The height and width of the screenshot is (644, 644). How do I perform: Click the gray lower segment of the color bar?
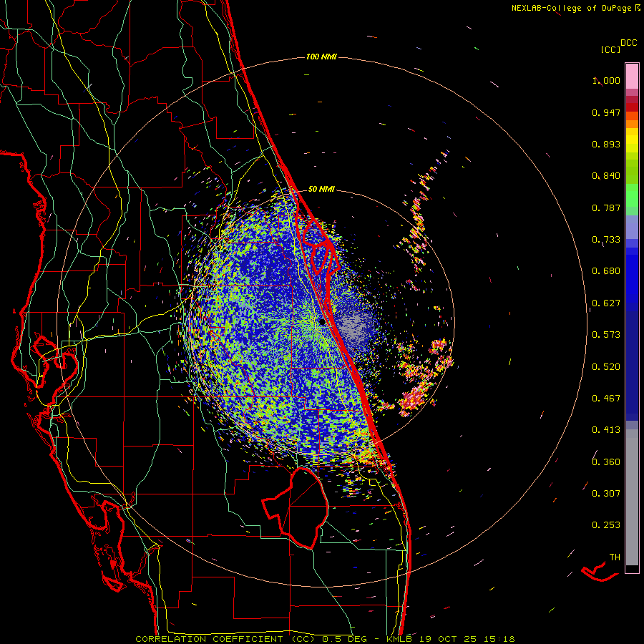click(x=632, y=497)
